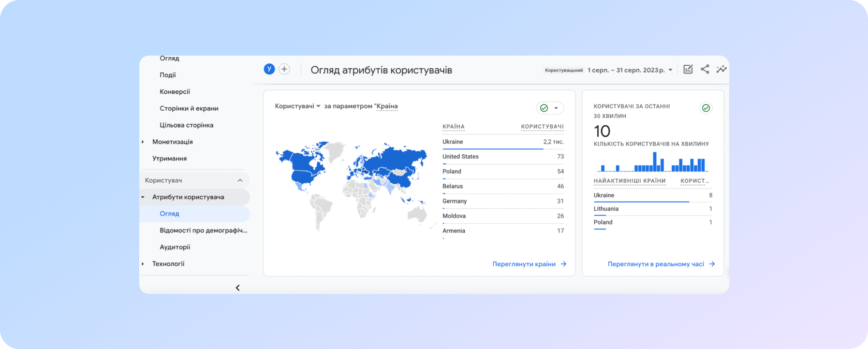Collapse the sidebar with the left chevron

tap(237, 288)
